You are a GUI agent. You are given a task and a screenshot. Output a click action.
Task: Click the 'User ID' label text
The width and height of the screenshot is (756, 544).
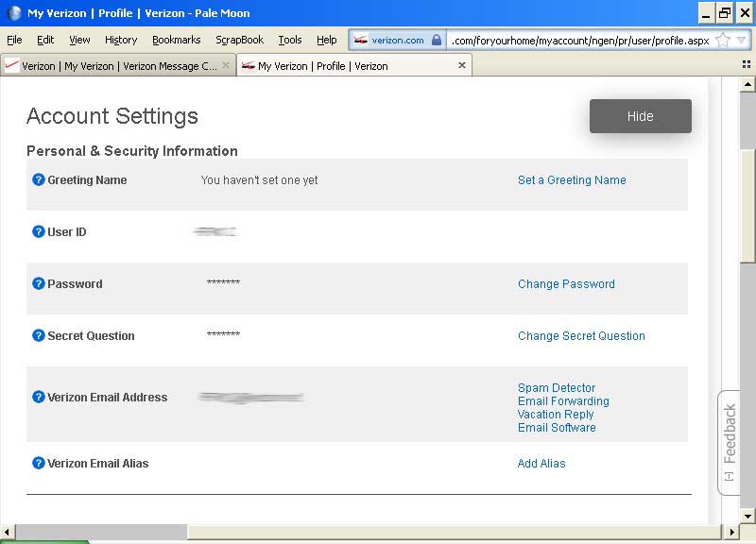click(x=66, y=232)
